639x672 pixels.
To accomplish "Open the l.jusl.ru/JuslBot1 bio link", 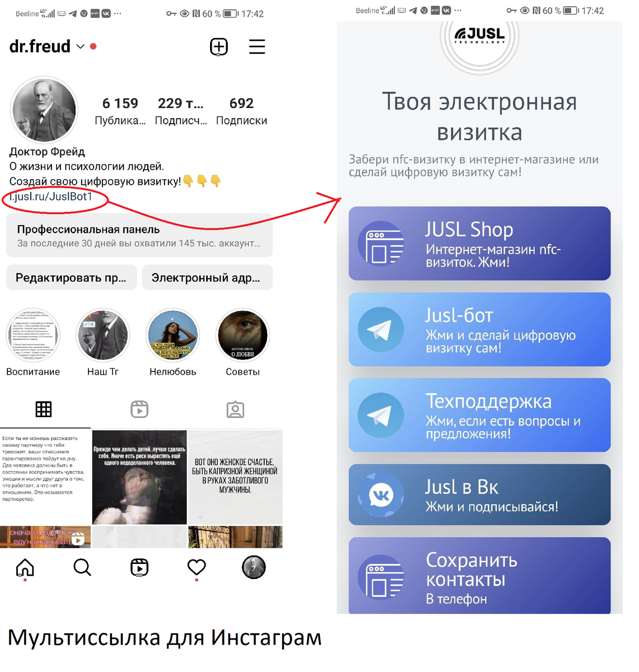I will coord(51,197).
